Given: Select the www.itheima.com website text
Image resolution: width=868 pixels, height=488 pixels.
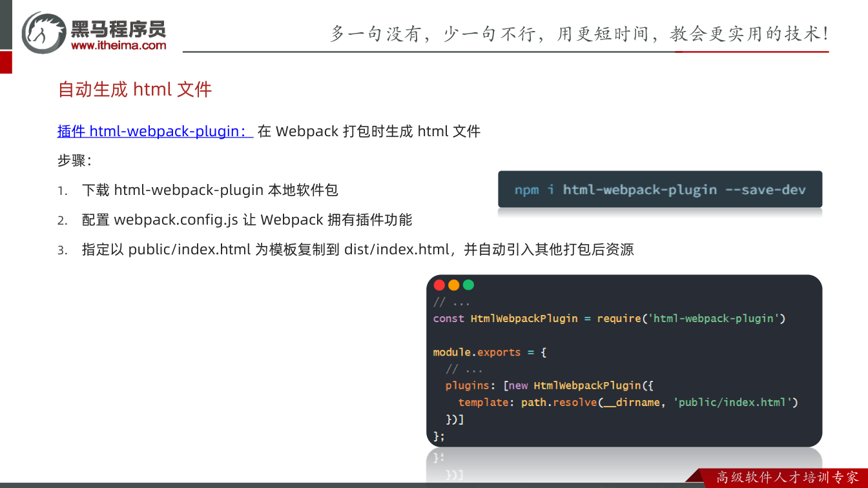Looking at the screenshot, I should point(119,45).
